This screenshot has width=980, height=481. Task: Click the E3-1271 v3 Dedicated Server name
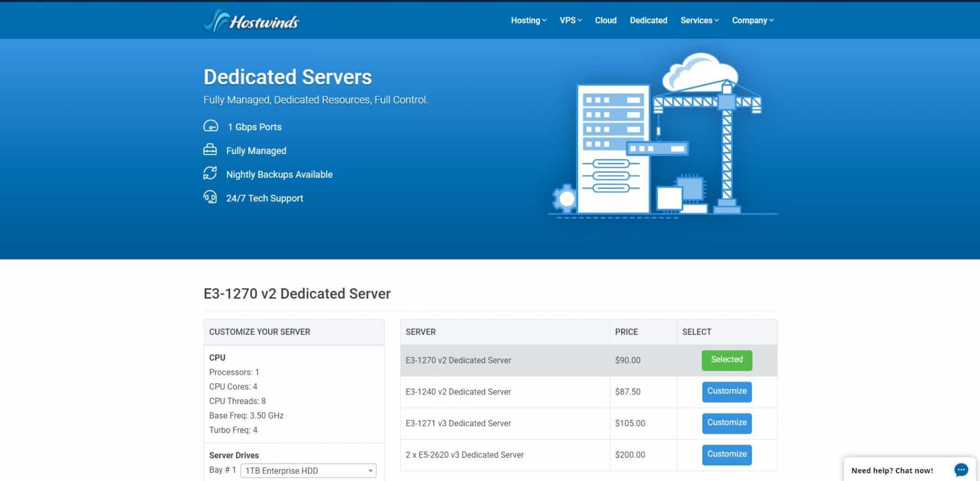(x=458, y=423)
